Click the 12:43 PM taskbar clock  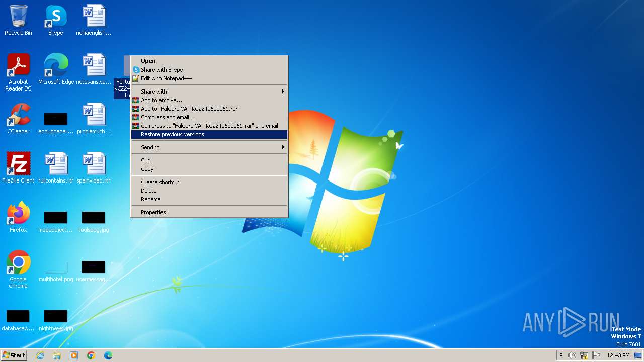tap(618, 355)
